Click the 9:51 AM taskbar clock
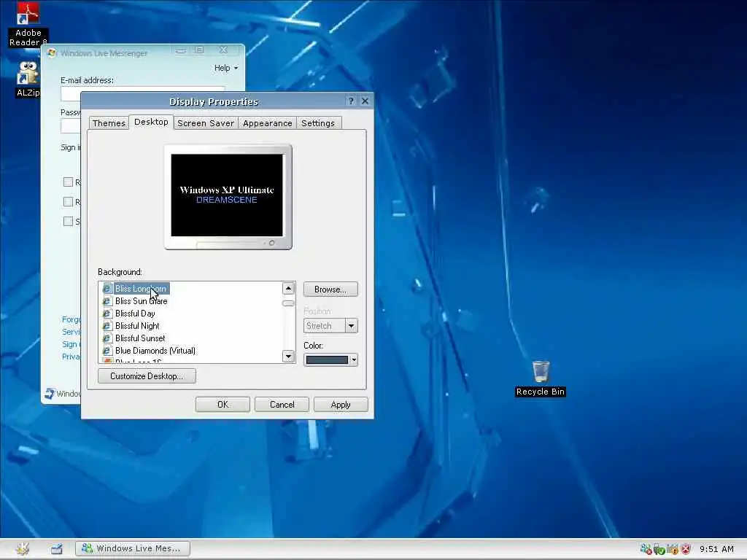The image size is (747, 560). tap(716, 549)
